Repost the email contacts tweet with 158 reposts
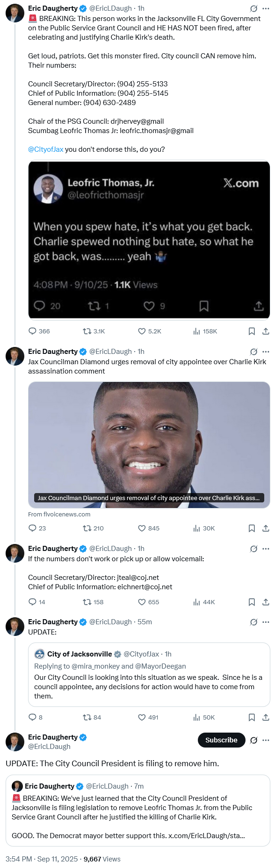 tap(93, 602)
